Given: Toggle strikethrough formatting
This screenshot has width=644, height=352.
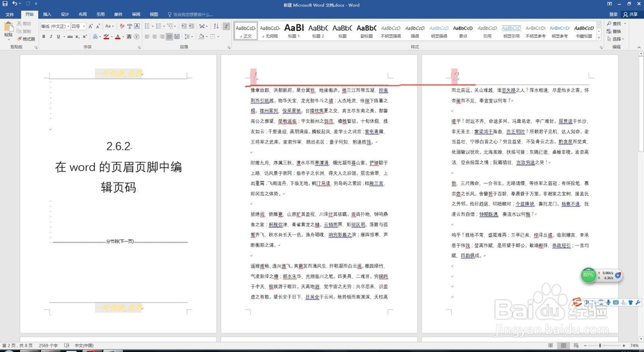Looking at the screenshot, I should tap(70, 37).
